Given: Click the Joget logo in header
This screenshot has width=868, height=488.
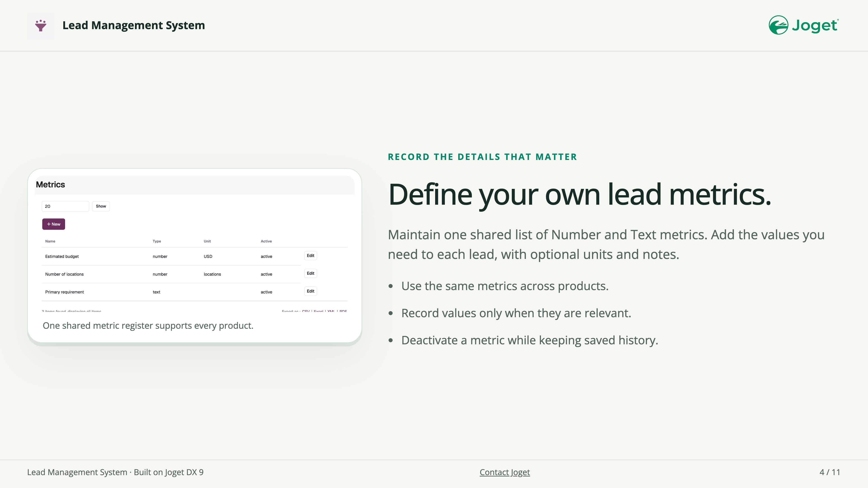Looking at the screenshot, I should 804,25.
